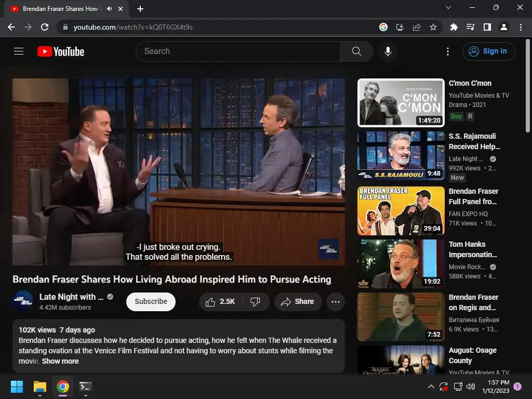The height and width of the screenshot is (399, 532).
Task: Expand description with Show more
Action: click(x=60, y=362)
